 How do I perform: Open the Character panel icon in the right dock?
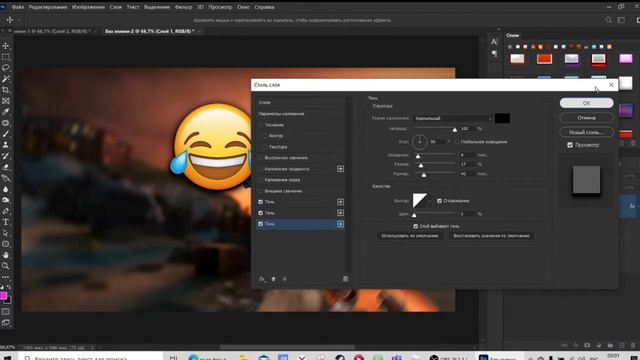(494, 42)
